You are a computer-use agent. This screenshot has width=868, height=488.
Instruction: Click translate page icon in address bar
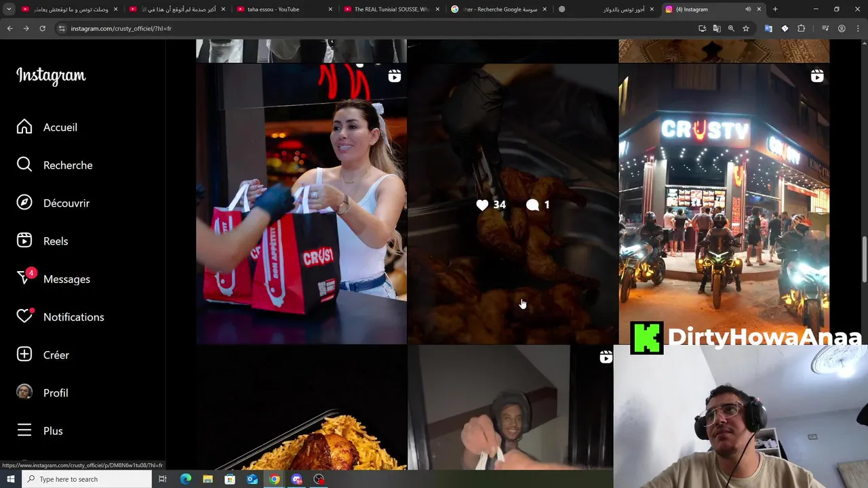pyautogui.click(x=717, y=28)
